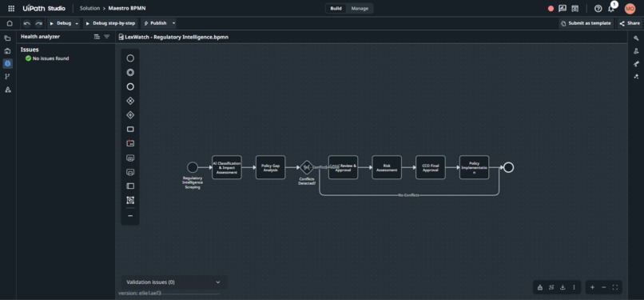Select the lower stacked-screen palette tool
Image resolution: width=644 pixels, height=300 pixels.
click(x=130, y=172)
